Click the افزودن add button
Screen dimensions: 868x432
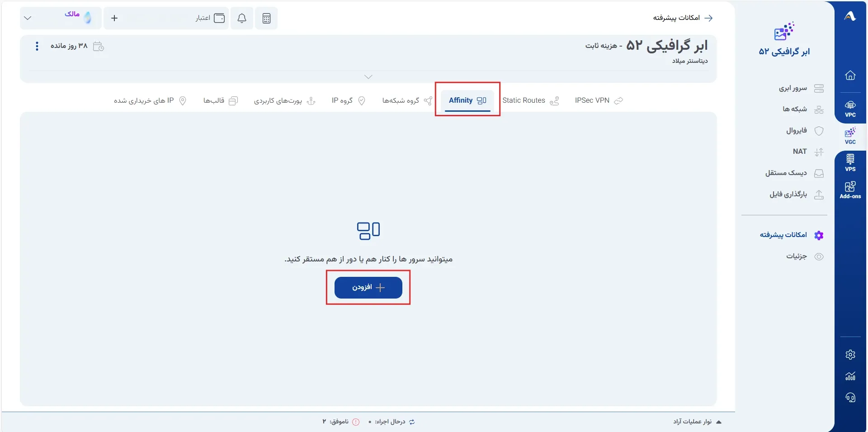[x=368, y=288]
